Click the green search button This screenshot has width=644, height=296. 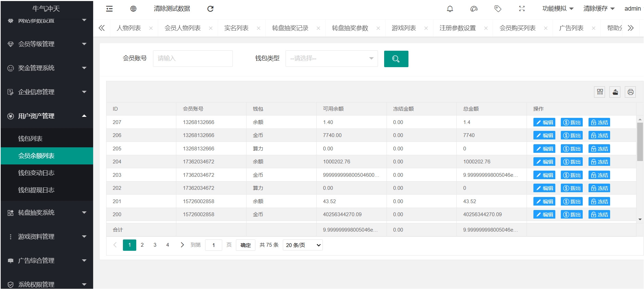[x=396, y=59]
